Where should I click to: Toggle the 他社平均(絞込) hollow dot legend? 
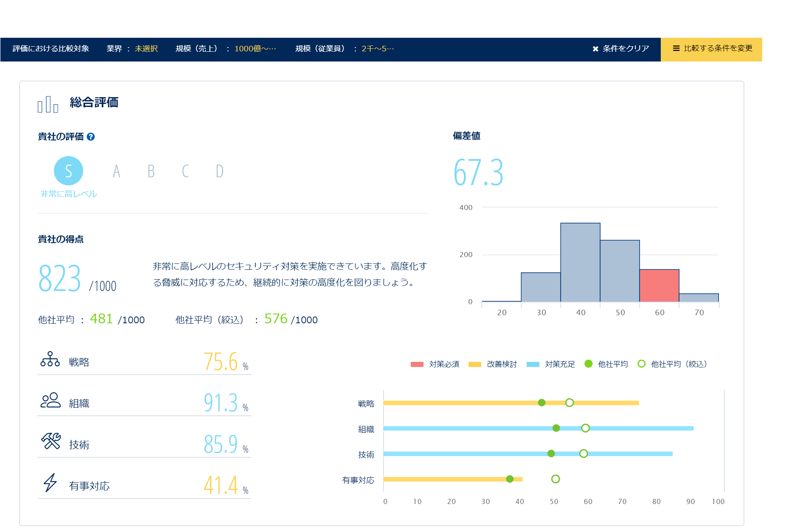[x=642, y=364]
